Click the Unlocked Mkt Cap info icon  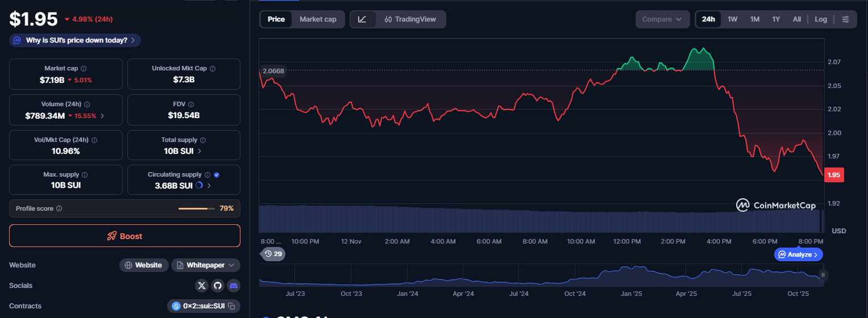(x=213, y=68)
